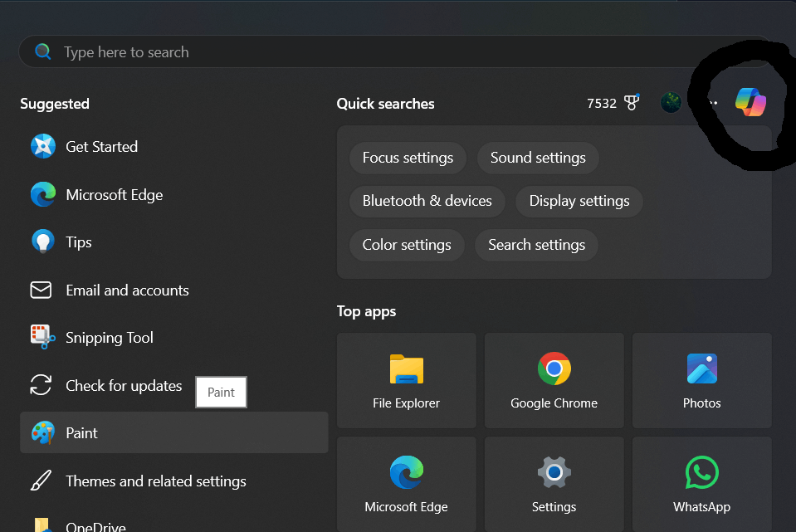
Task: Open Display settings quick search
Action: (579, 201)
